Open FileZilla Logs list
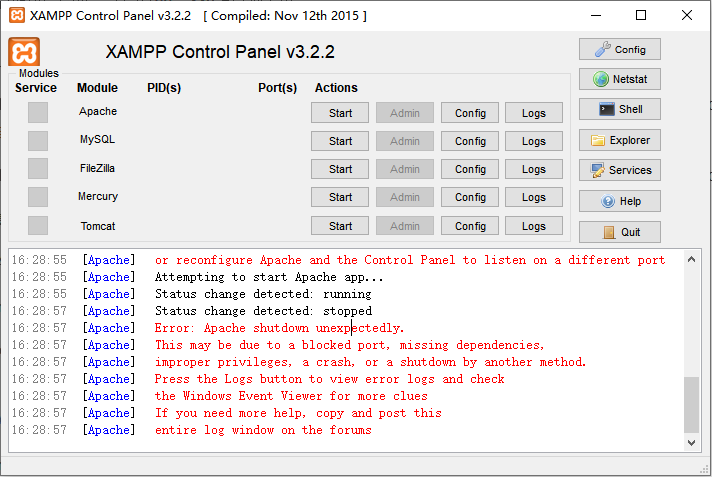 [534, 169]
